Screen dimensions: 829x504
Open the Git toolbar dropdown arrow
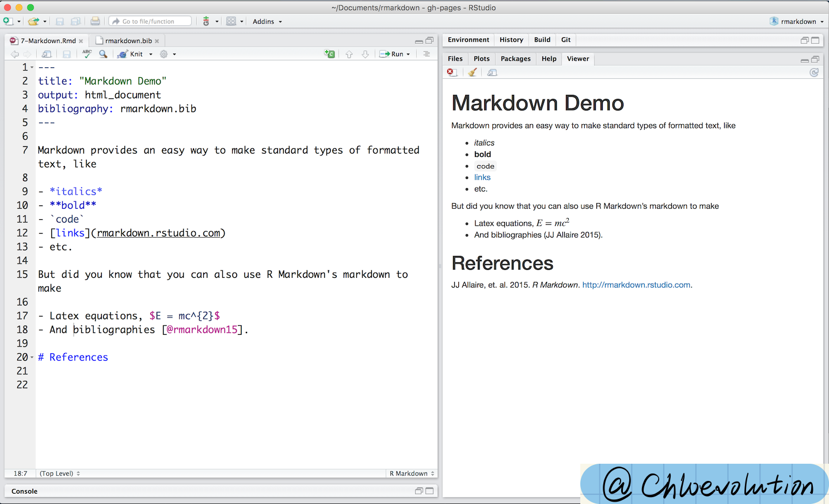pyautogui.click(x=217, y=22)
